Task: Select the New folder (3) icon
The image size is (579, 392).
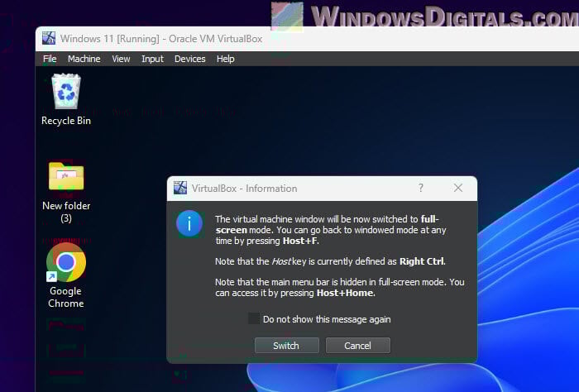Action: pos(66,176)
